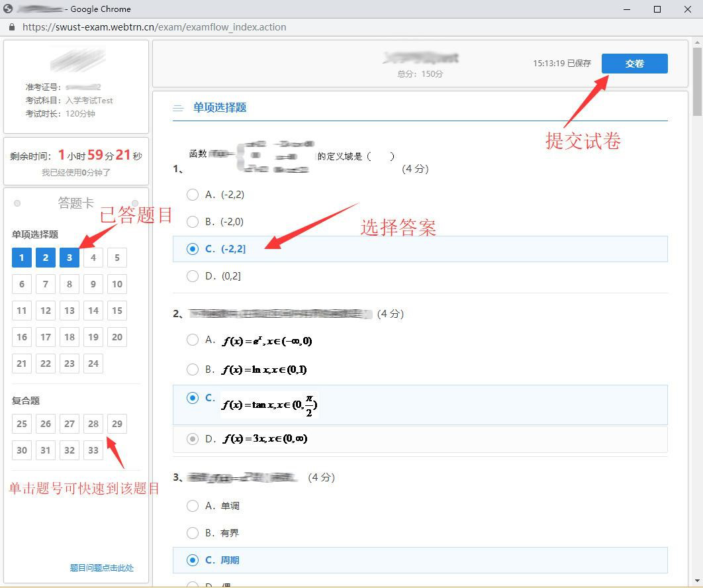Jump to question 10 on the answer card
The image size is (703, 588).
point(117,284)
